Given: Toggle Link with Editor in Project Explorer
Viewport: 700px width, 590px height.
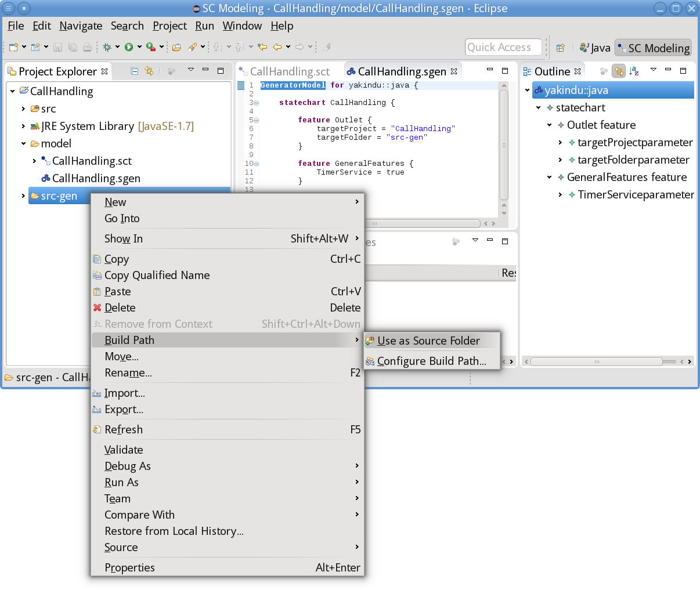Looking at the screenshot, I should click(x=150, y=71).
